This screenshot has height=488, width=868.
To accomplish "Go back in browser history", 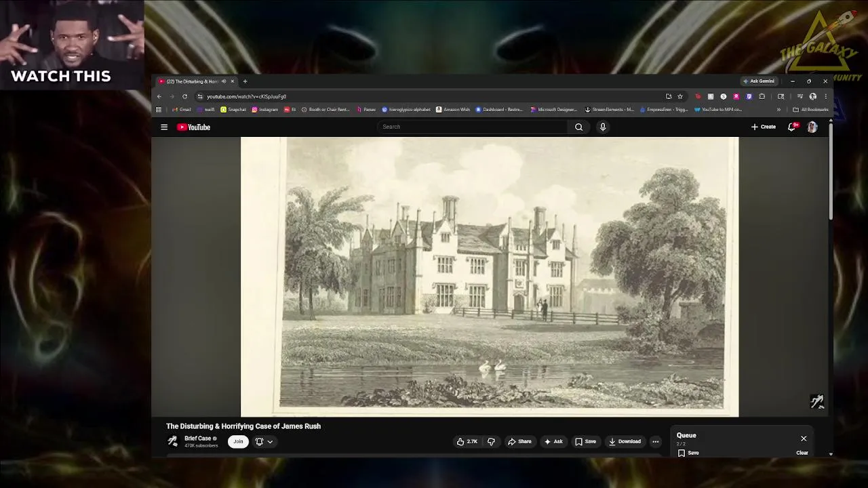I will pos(159,96).
